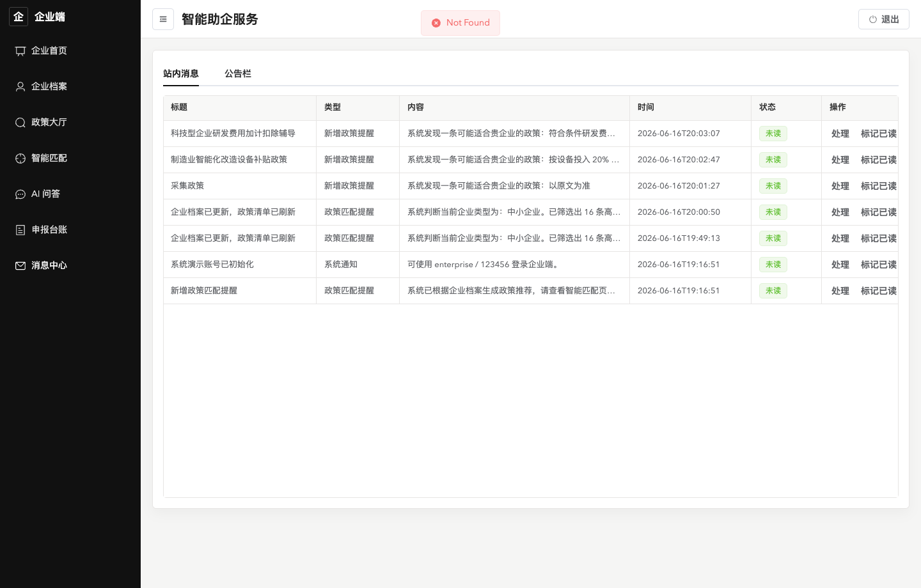Mark 系统演示账号已初始化 as 标记已读
The image size is (921, 588).
click(879, 265)
